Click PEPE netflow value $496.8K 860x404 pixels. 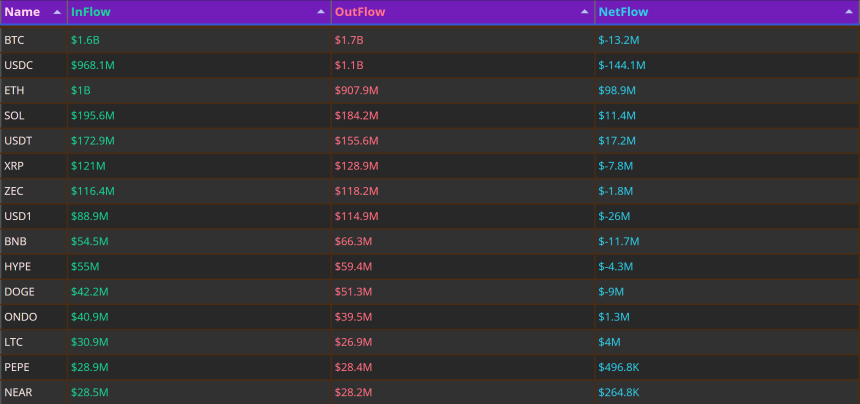[x=619, y=368]
